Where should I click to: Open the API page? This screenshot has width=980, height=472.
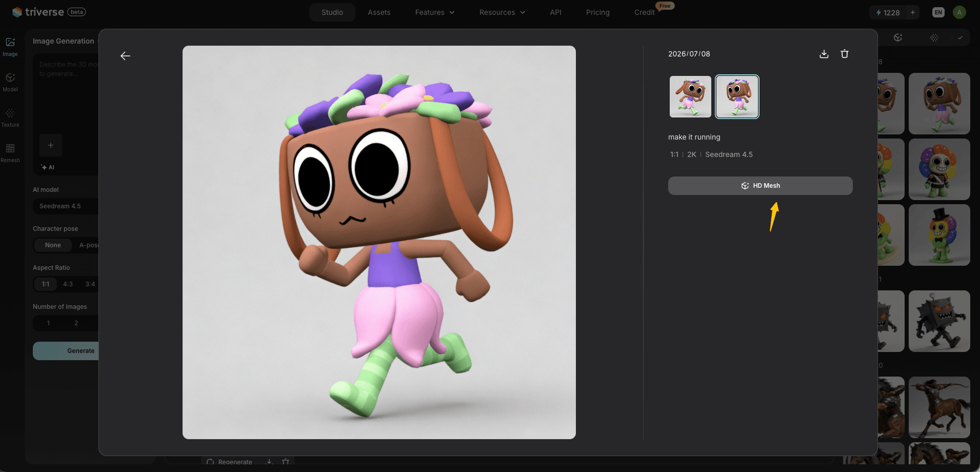(x=555, y=12)
